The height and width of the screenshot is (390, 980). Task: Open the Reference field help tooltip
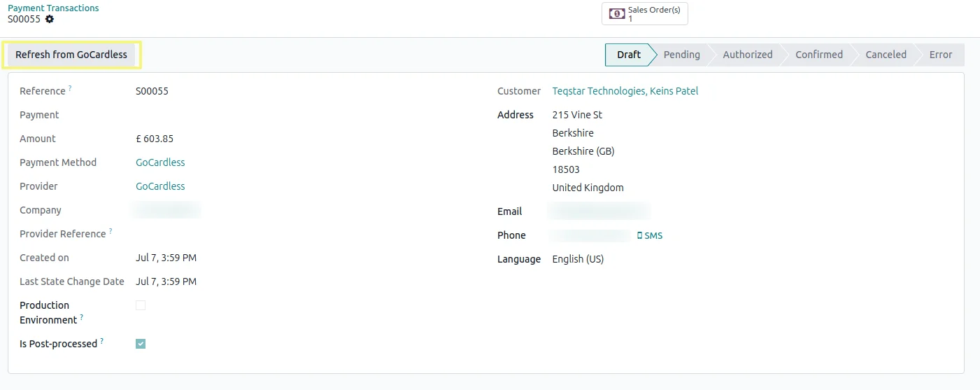click(x=70, y=89)
